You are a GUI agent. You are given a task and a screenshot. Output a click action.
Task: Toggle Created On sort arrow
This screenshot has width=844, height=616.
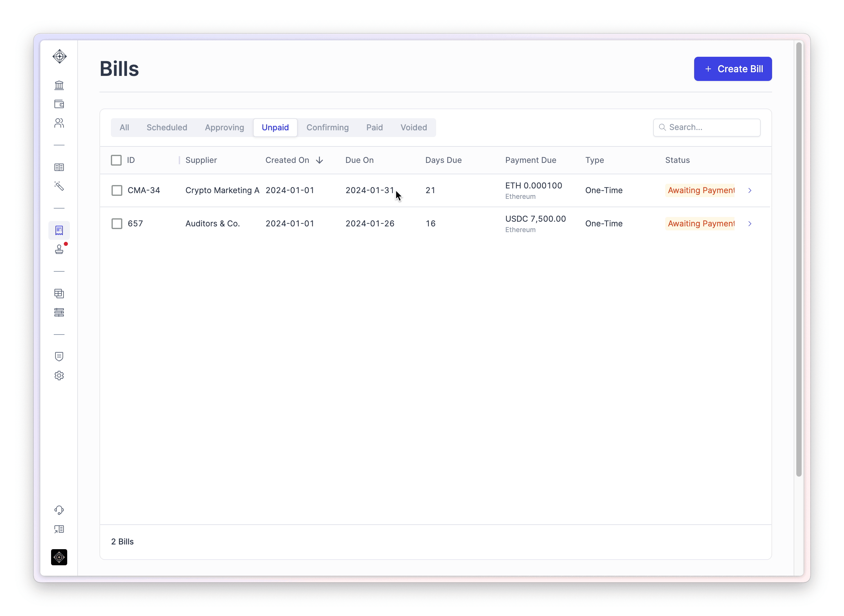(x=319, y=160)
